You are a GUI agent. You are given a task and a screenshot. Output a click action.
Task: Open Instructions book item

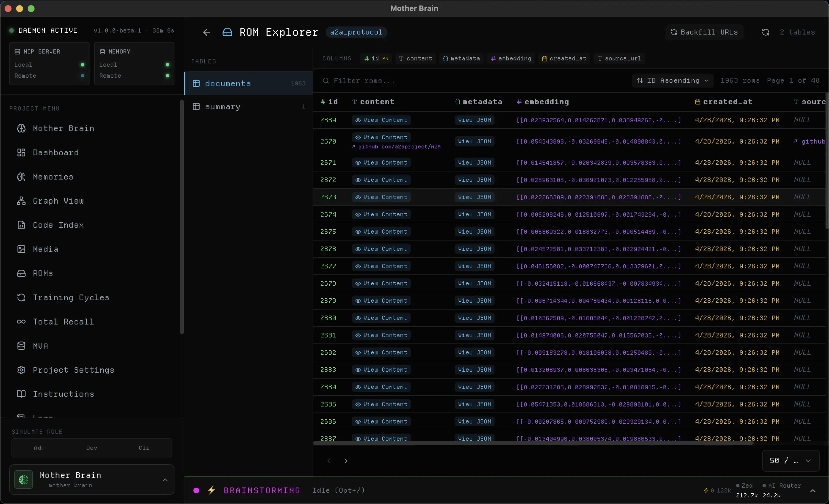point(56,394)
